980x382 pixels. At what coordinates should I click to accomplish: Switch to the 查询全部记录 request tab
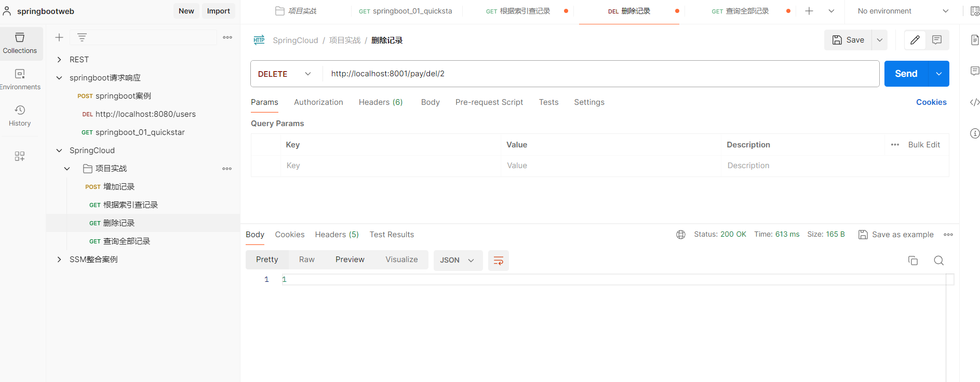point(740,11)
